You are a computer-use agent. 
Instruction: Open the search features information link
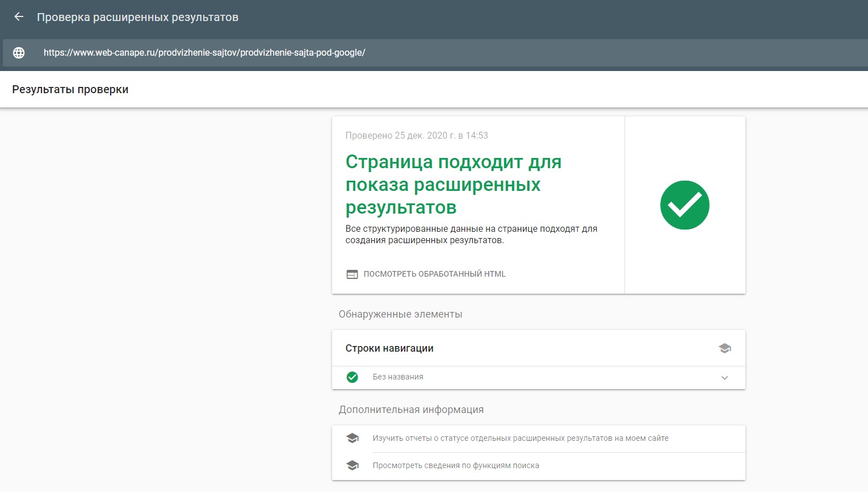pos(456,465)
